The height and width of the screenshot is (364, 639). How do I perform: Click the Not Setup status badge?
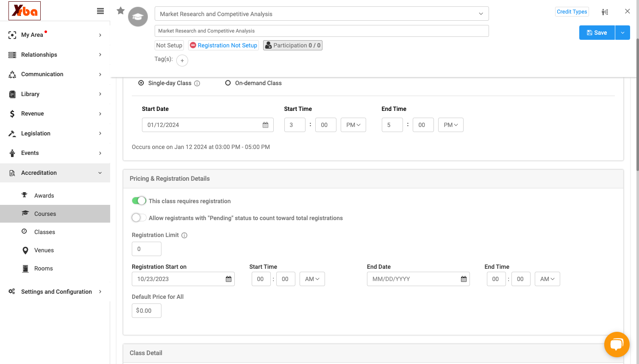(x=169, y=45)
